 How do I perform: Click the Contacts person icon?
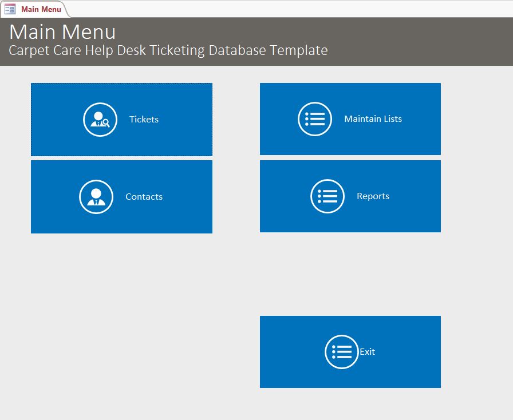(x=96, y=197)
